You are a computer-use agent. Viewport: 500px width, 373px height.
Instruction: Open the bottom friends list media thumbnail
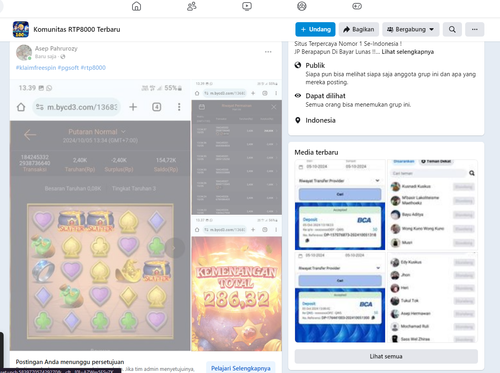pos(432,297)
